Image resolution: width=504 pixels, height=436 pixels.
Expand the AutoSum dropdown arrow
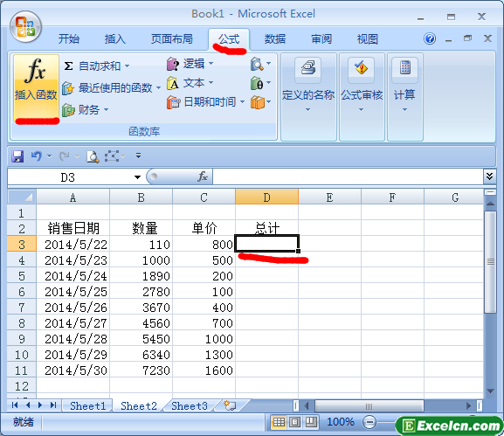tap(127, 66)
